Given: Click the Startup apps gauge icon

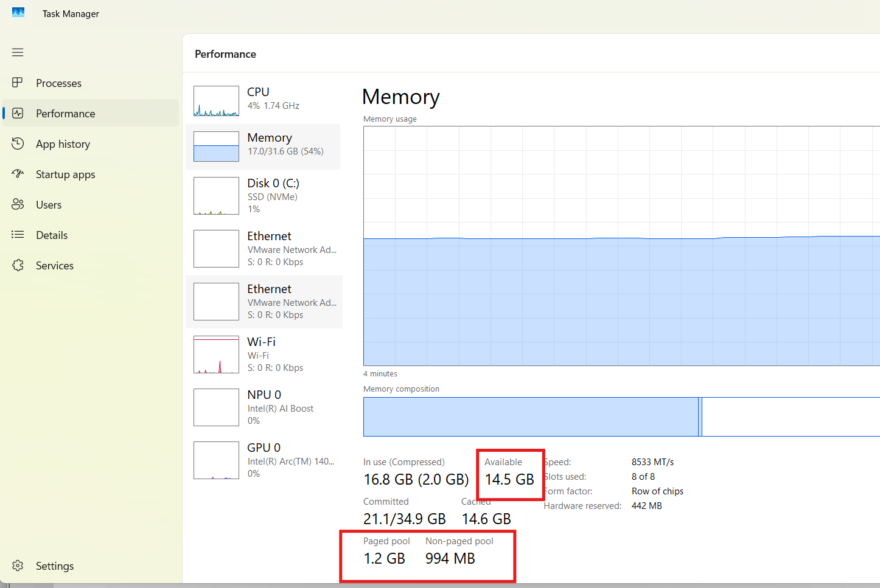Looking at the screenshot, I should 18,174.
